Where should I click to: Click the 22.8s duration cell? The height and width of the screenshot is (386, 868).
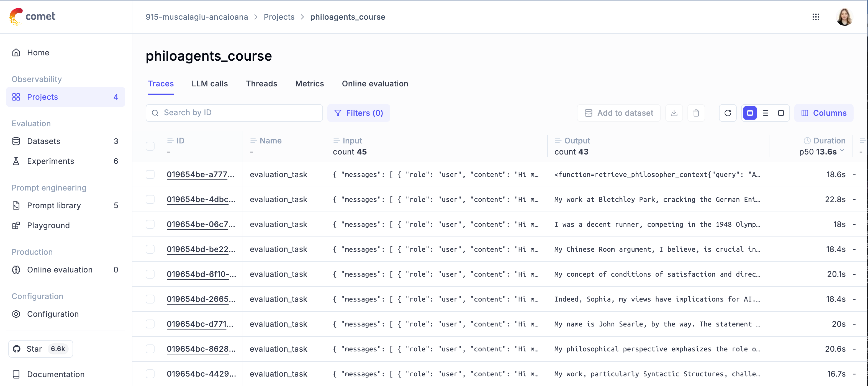point(835,199)
